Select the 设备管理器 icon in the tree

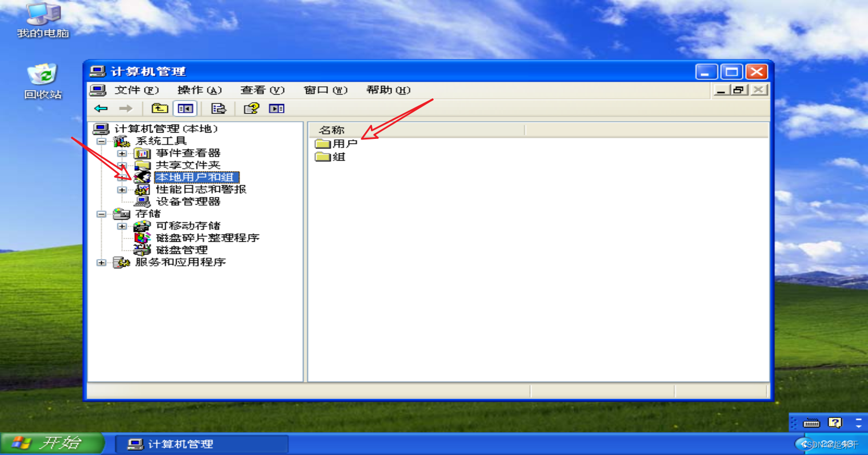pyautogui.click(x=142, y=201)
